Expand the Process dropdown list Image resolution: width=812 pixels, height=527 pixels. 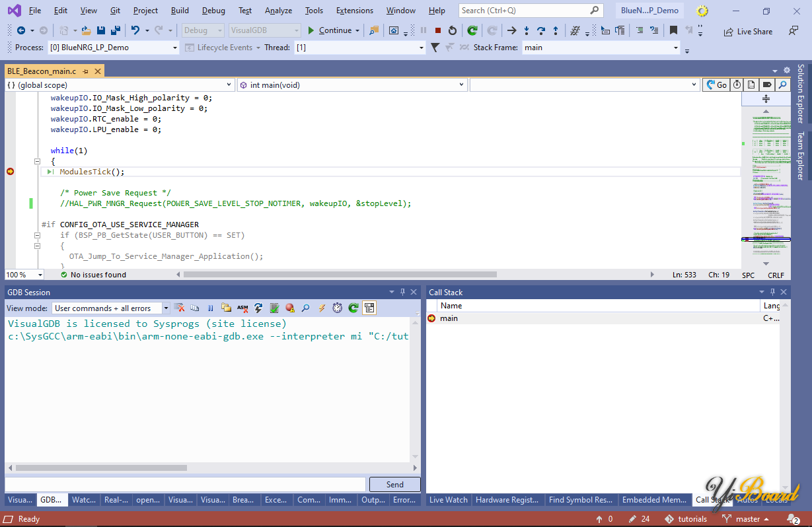click(174, 48)
